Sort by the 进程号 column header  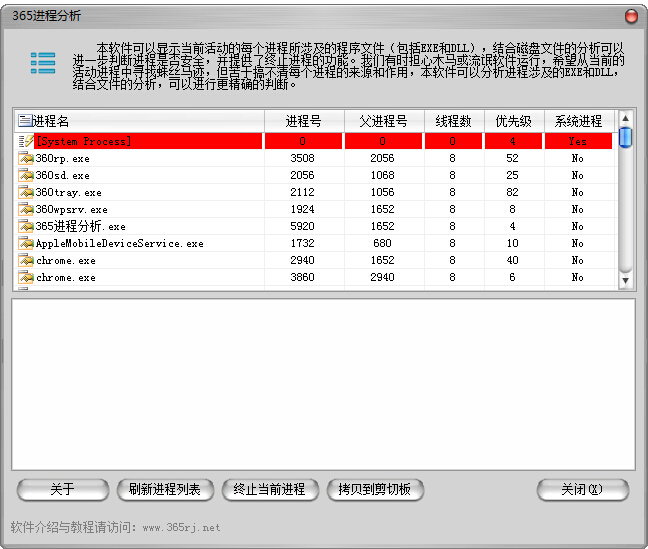click(x=303, y=121)
